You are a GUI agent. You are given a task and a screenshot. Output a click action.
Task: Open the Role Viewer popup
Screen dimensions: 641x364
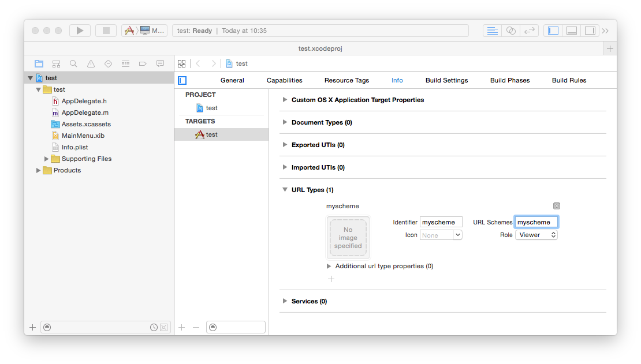(x=536, y=235)
